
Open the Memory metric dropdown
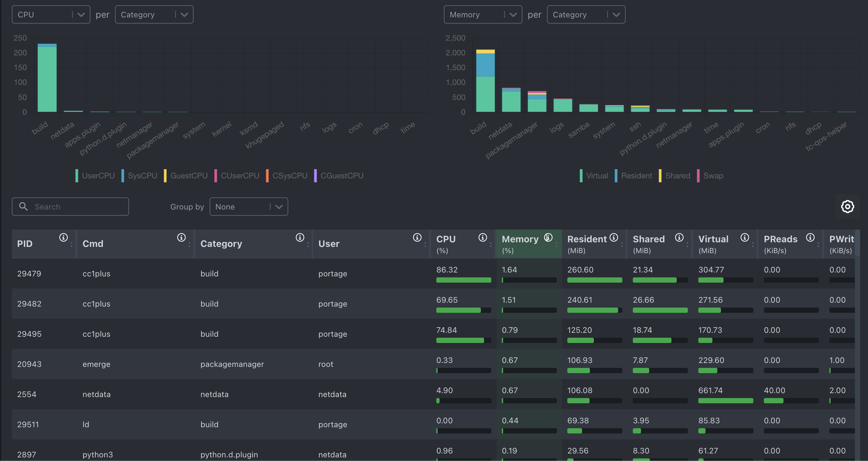[x=482, y=14]
